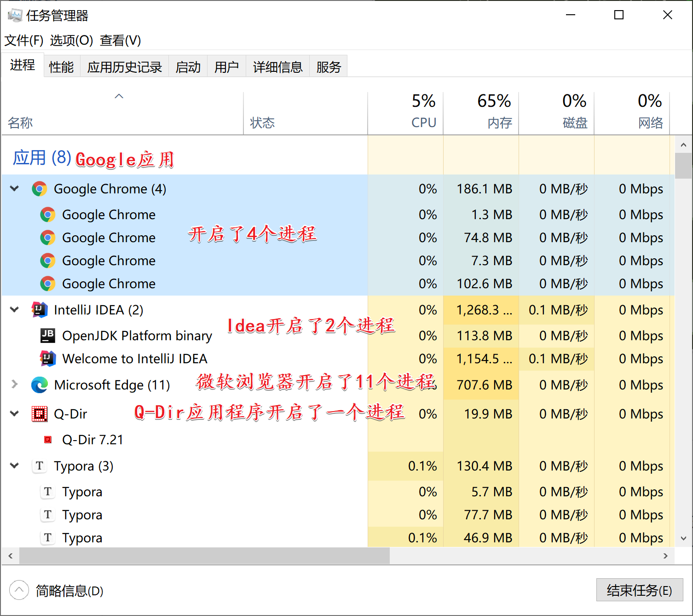Sort by the 网络 column header

click(632, 114)
